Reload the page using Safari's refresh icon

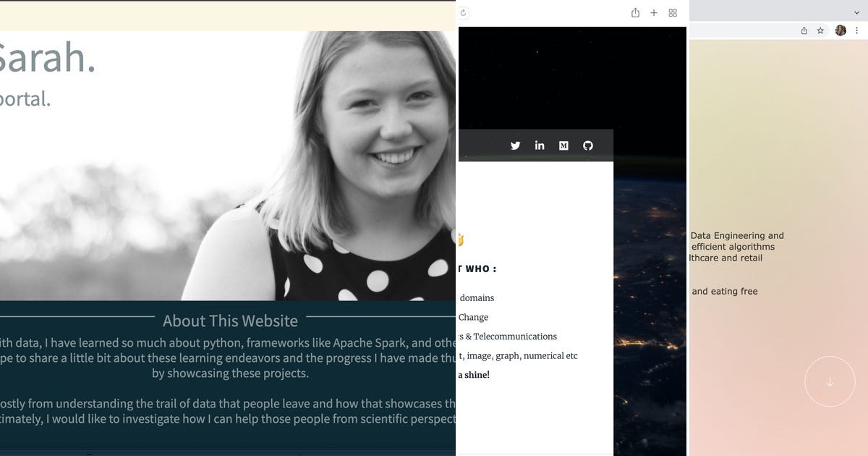(462, 12)
